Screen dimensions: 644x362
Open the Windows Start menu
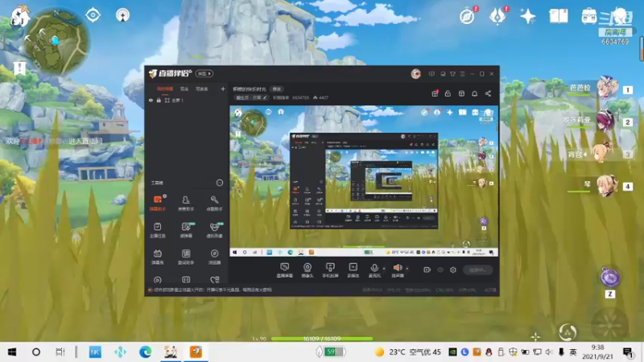12,352
